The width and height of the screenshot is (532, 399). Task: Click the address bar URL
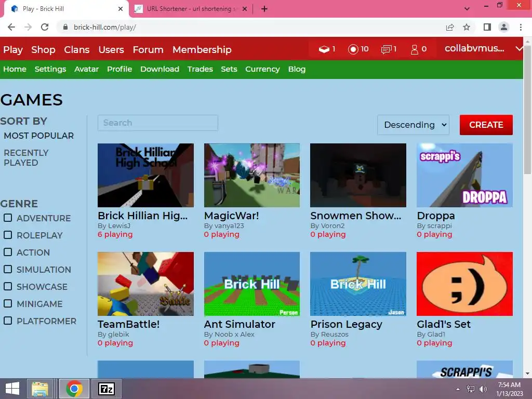(105, 27)
